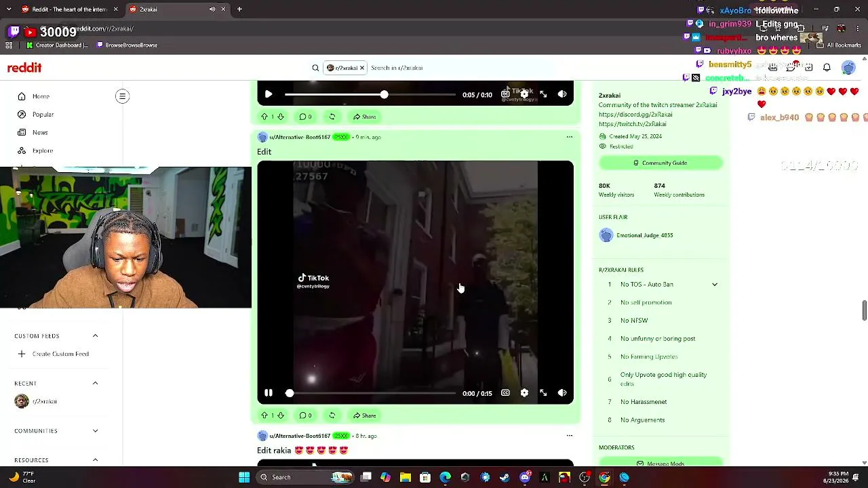The image size is (868, 488).
Task: Remove the r/2xrakai search filter chip
Action: pos(362,68)
